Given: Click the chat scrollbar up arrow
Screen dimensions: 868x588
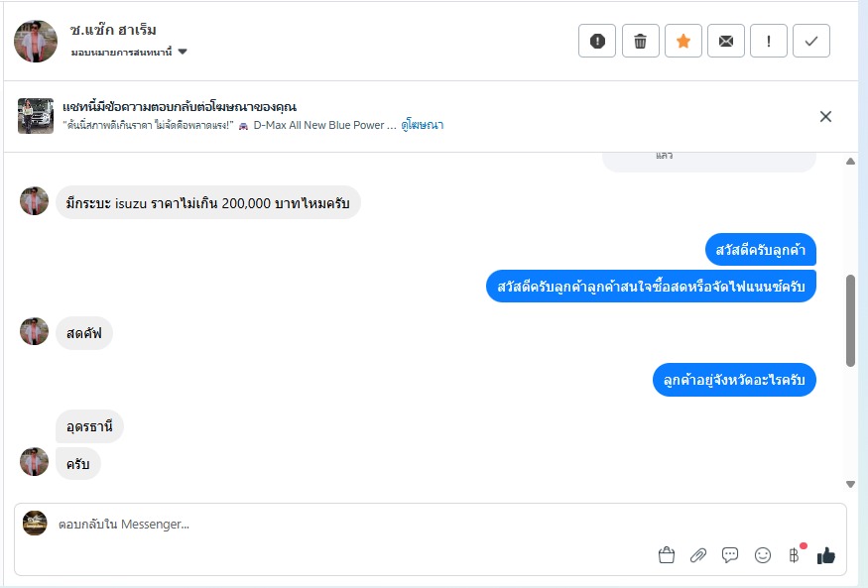Looking at the screenshot, I should click(x=850, y=161).
